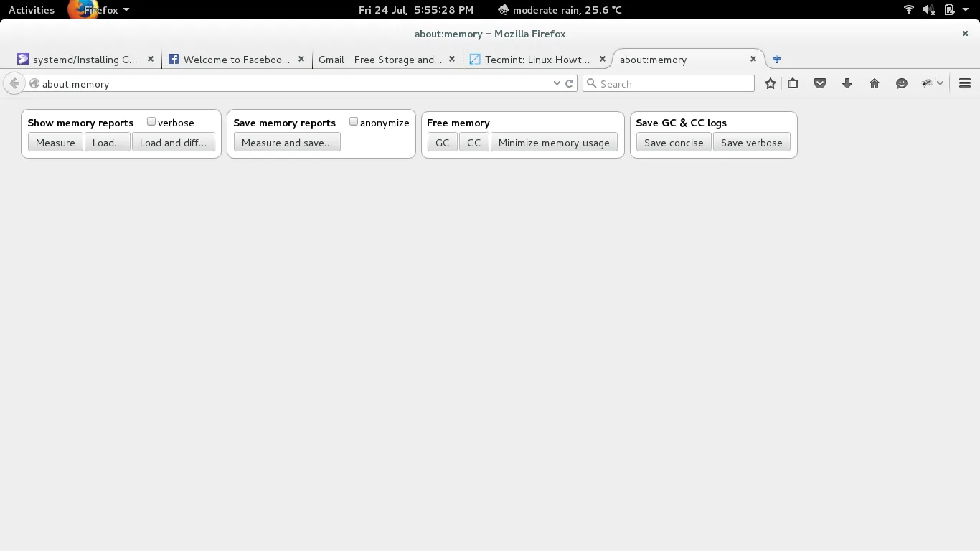
Task: Enable the verbose memory report option
Action: (x=151, y=121)
